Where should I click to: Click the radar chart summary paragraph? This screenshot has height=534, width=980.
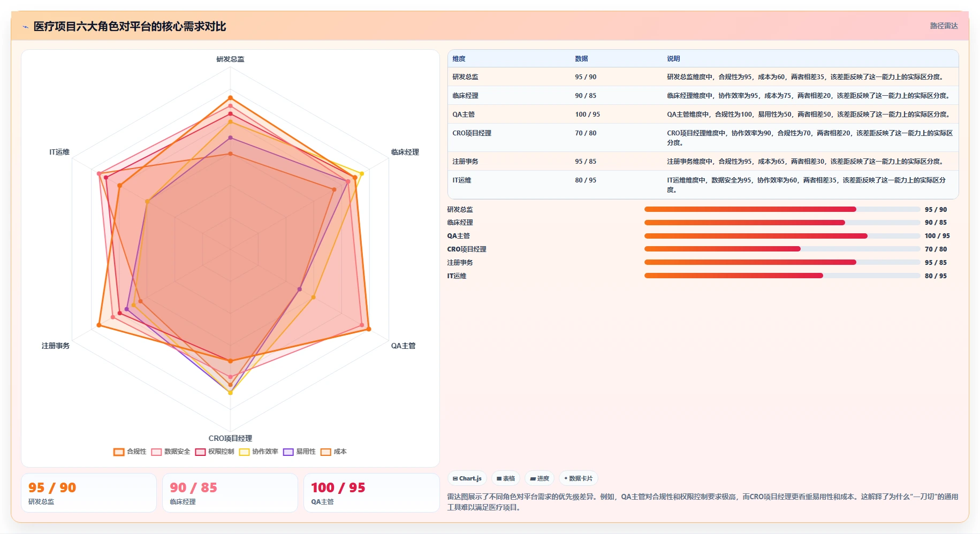pyautogui.click(x=703, y=502)
